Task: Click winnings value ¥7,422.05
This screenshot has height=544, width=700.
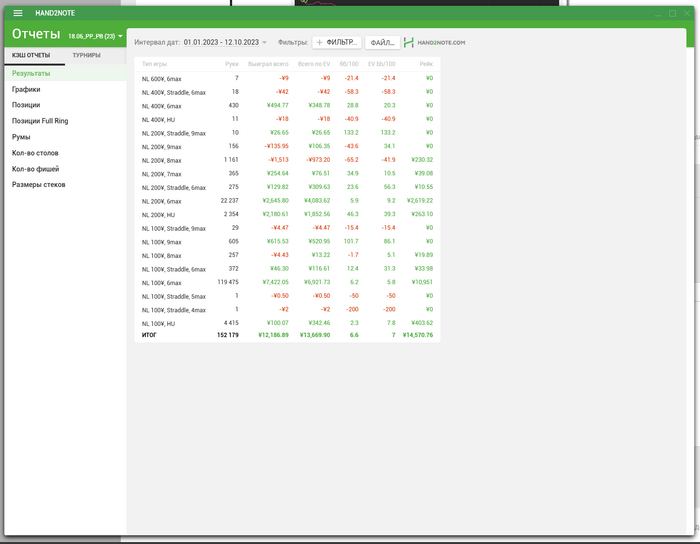Action: pyautogui.click(x=275, y=282)
